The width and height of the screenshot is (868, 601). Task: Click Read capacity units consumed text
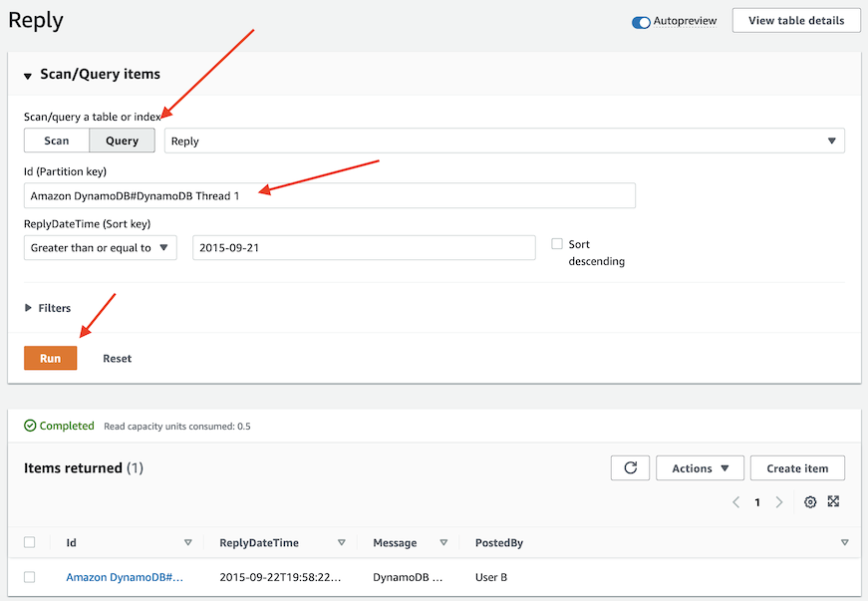177,427
